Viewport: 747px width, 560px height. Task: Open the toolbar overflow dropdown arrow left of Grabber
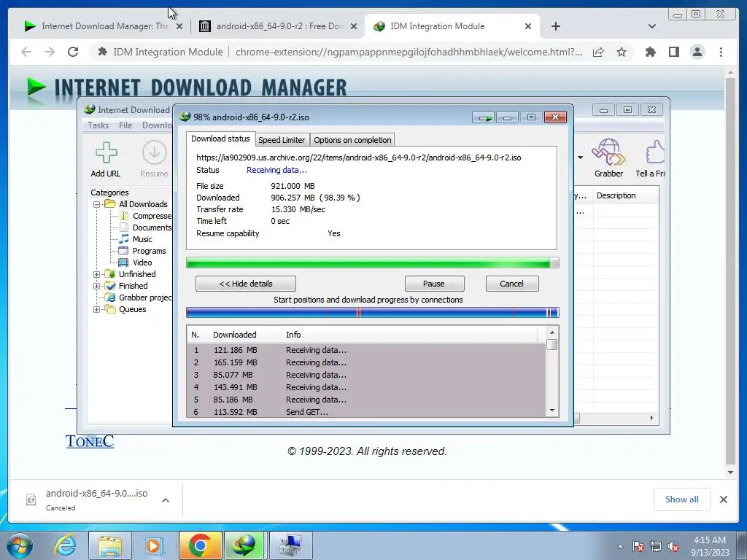pos(580,157)
